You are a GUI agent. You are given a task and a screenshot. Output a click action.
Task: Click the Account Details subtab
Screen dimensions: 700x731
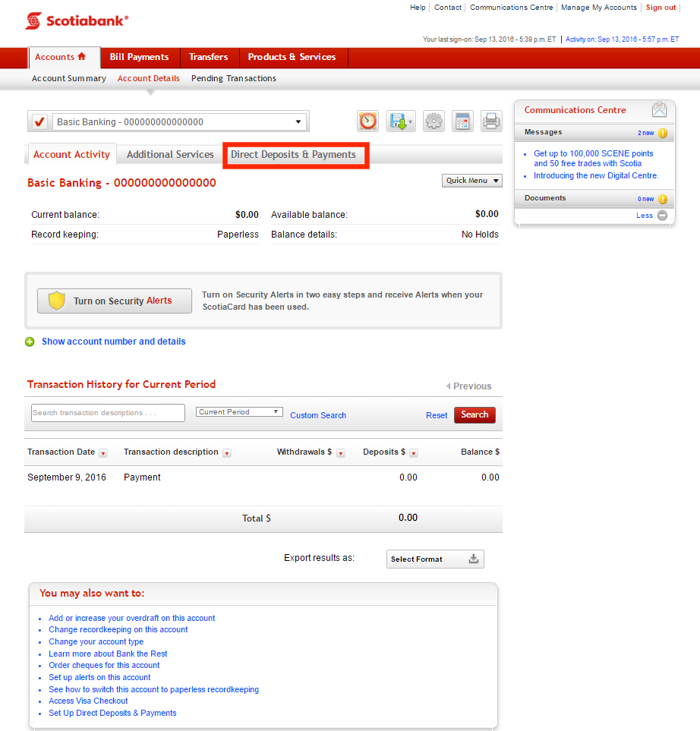pos(149,78)
